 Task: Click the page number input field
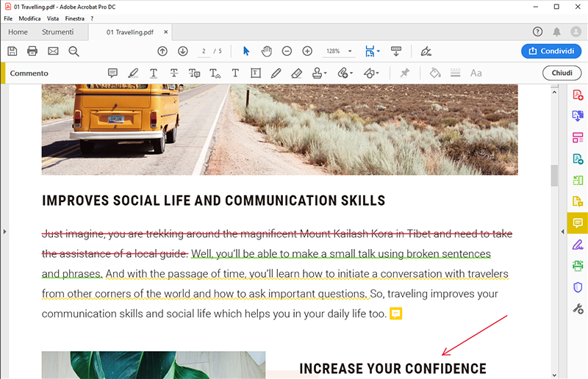[204, 51]
